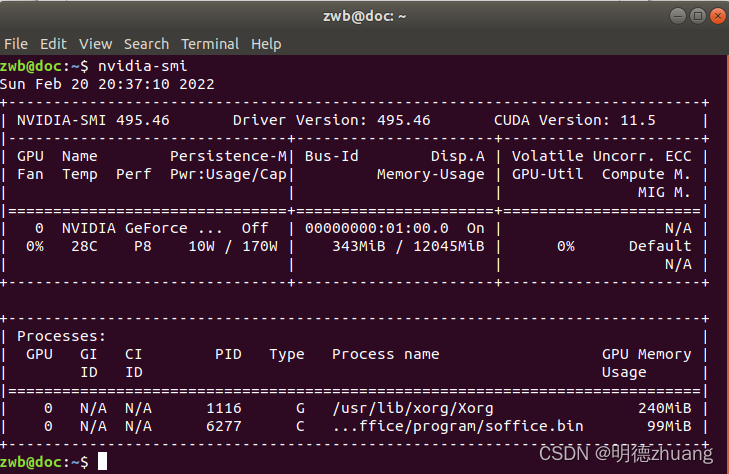Click the Default compute mode value
This screenshot has height=474, width=729.
[x=660, y=246]
